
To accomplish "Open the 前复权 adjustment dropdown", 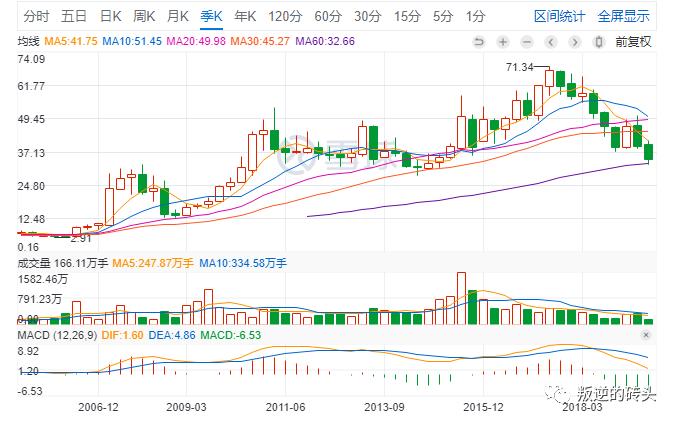I will click(633, 42).
